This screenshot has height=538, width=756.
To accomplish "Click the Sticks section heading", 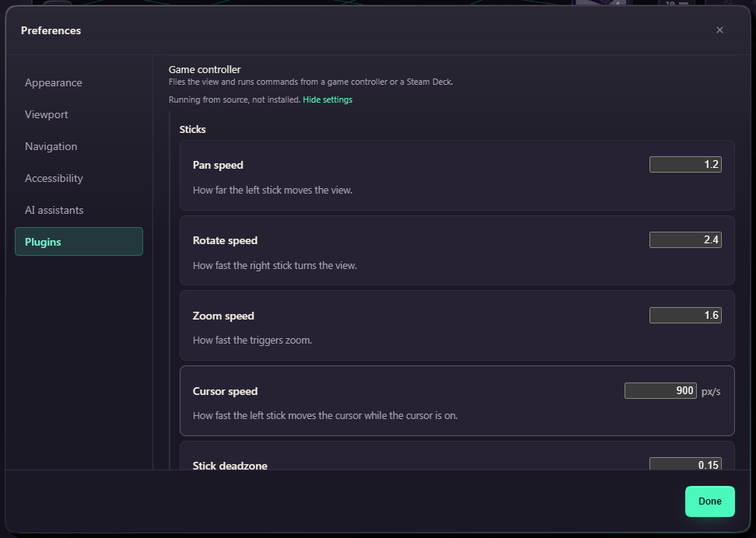I will click(x=192, y=129).
